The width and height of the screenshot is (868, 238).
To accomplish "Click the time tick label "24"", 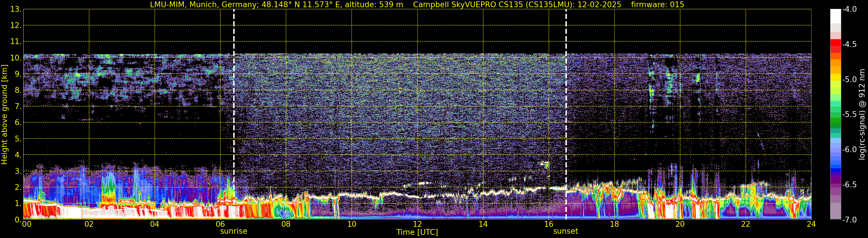I will 811,224.
